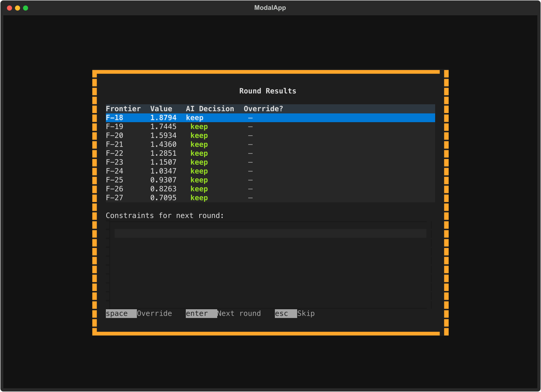The height and width of the screenshot is (392, 541).
Task: Click the keep decision for F-19
Action: pyautogui.click(x=199, y=127)
